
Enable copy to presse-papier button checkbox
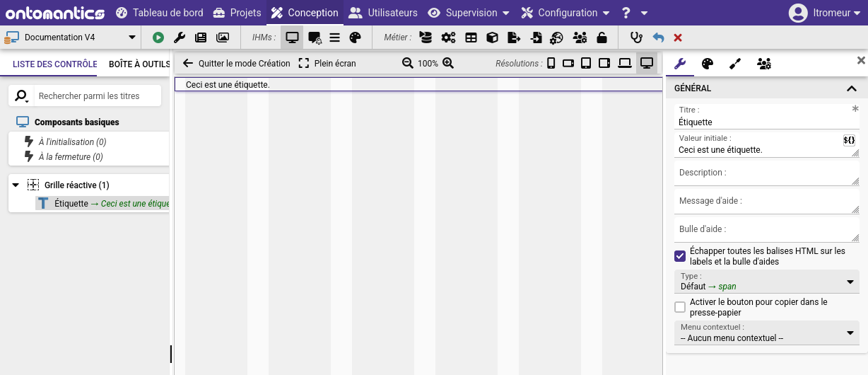680,307
